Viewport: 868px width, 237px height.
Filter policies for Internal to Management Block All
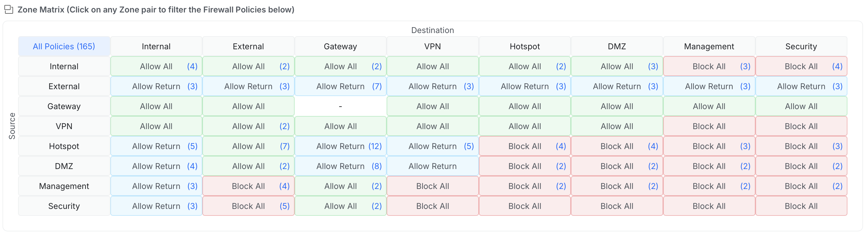pos(709,66)
